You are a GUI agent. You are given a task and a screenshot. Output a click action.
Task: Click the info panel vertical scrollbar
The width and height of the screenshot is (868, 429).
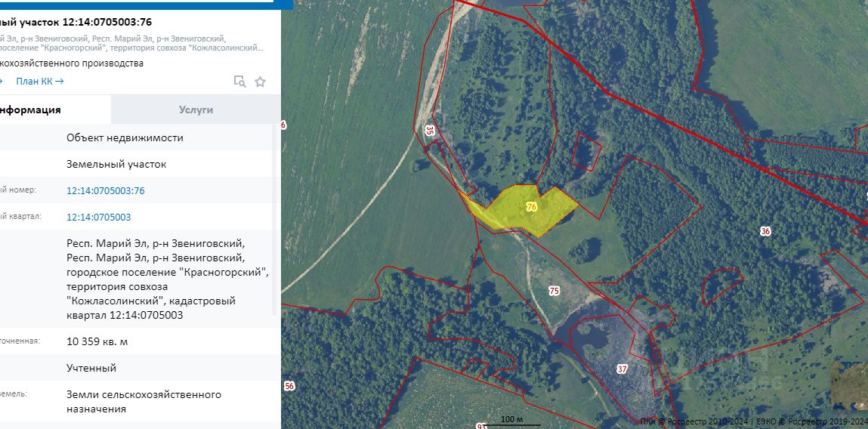(275, 220)
